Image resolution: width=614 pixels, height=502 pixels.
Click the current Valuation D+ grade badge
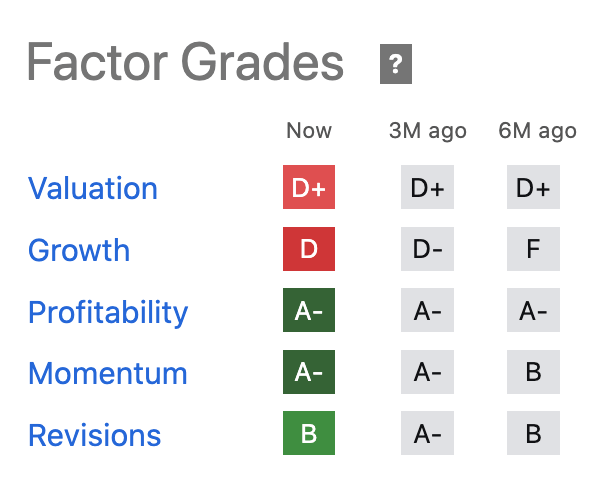[309, 188]
